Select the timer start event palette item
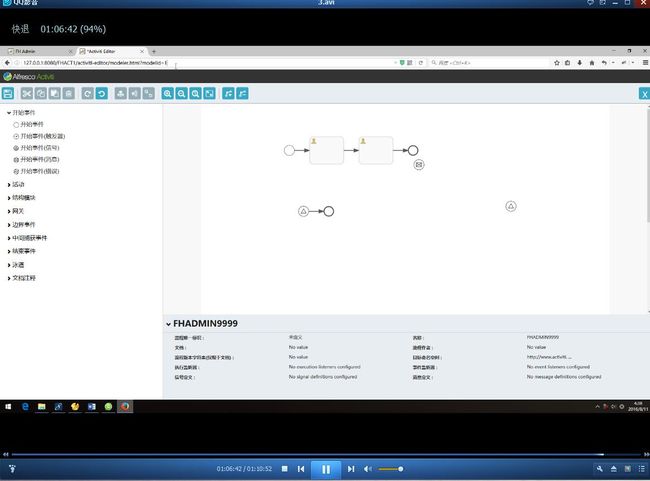 point(39,136)
